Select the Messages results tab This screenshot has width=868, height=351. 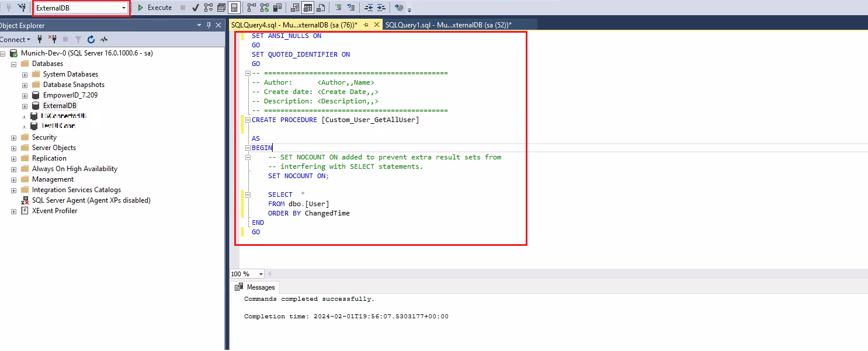255,287
